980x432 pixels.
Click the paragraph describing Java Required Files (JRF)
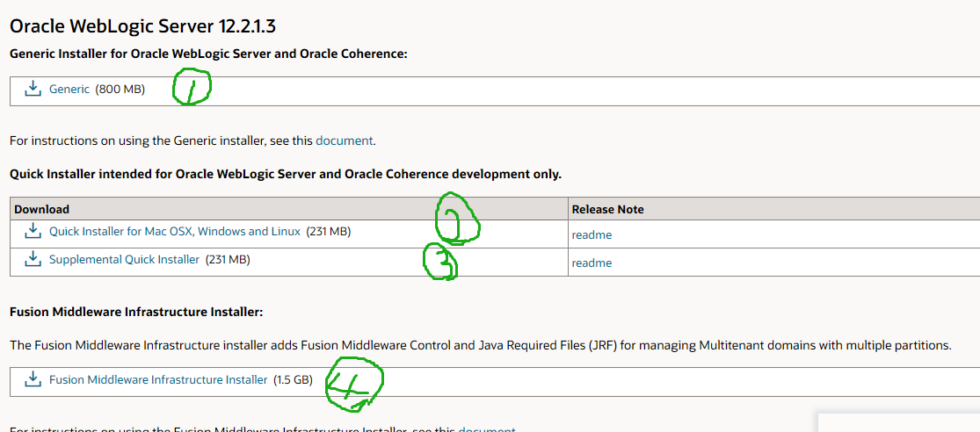481,345
